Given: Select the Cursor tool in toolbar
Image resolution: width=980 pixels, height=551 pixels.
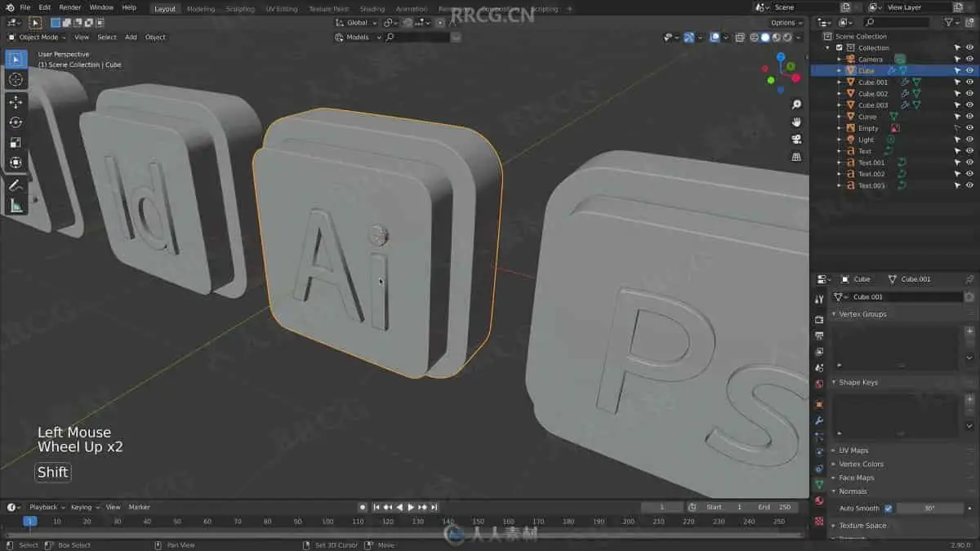Looking at the screenshot, I should point(16,79).
